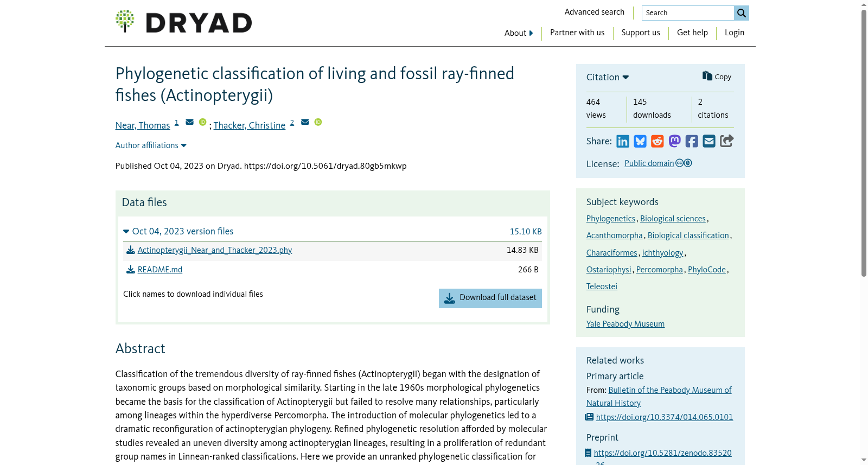The height and width of the screenshot is (465, 868).
Task: Share the dataset on Bluesky
Action: tap(640, 142)
